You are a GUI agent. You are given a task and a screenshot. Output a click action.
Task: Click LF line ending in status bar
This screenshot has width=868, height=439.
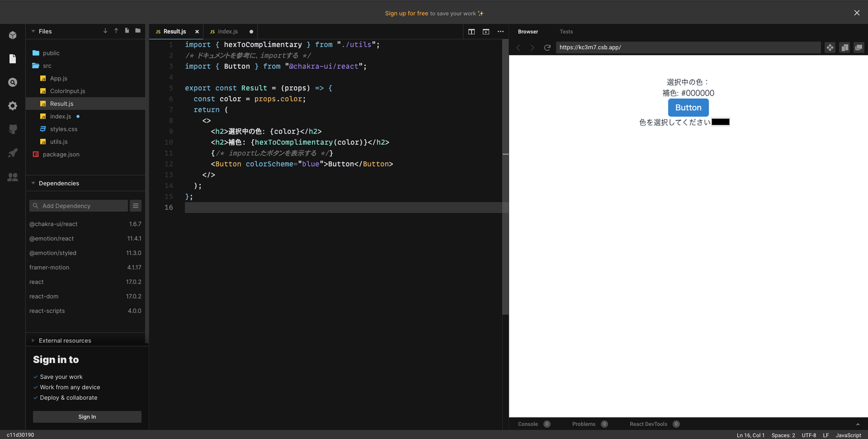pos(826,435)
